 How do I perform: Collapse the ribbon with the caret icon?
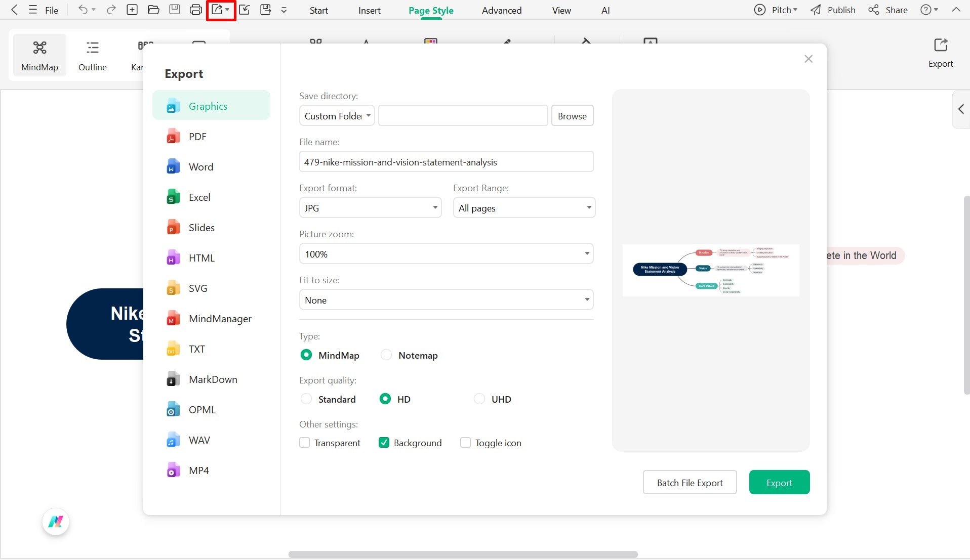click(x=956, y=10)
